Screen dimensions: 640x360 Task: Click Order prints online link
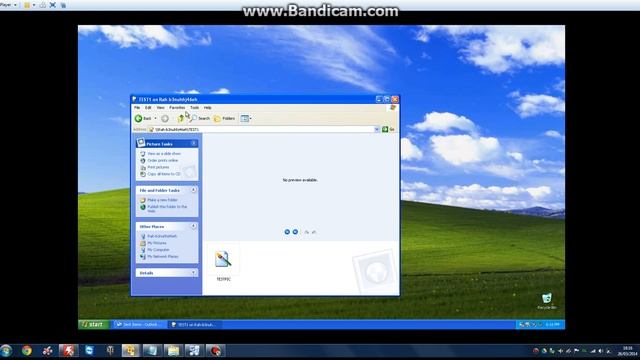click(x=162, y=160)
